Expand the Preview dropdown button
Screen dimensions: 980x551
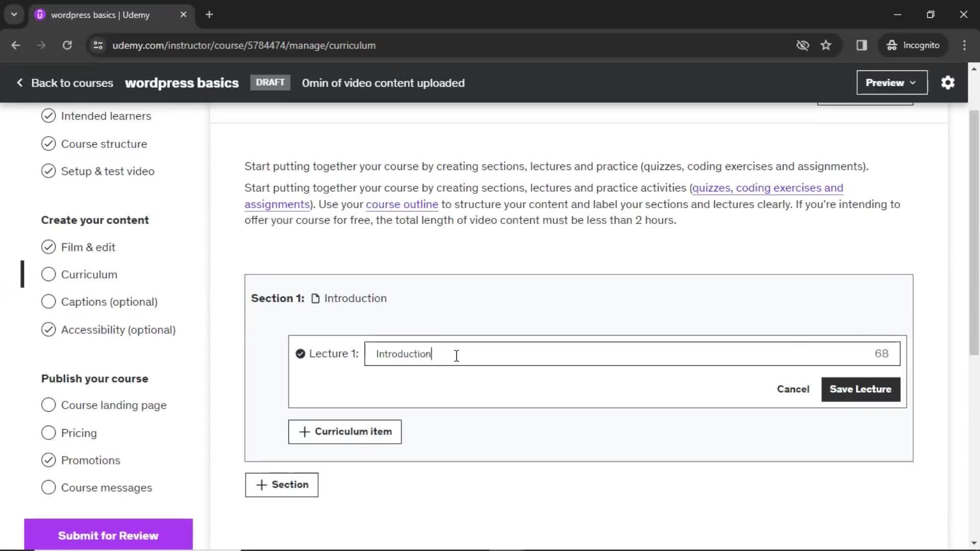(892, 83)
